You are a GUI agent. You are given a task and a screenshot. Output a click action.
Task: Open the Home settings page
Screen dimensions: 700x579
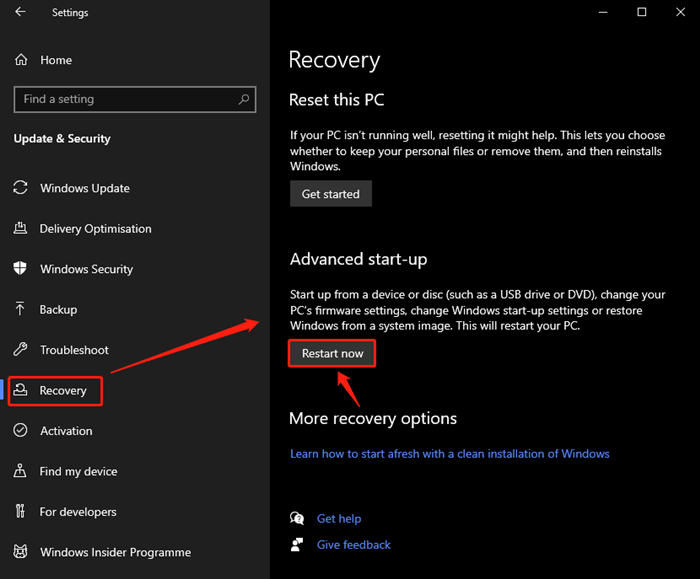click(x=56, y=60)
